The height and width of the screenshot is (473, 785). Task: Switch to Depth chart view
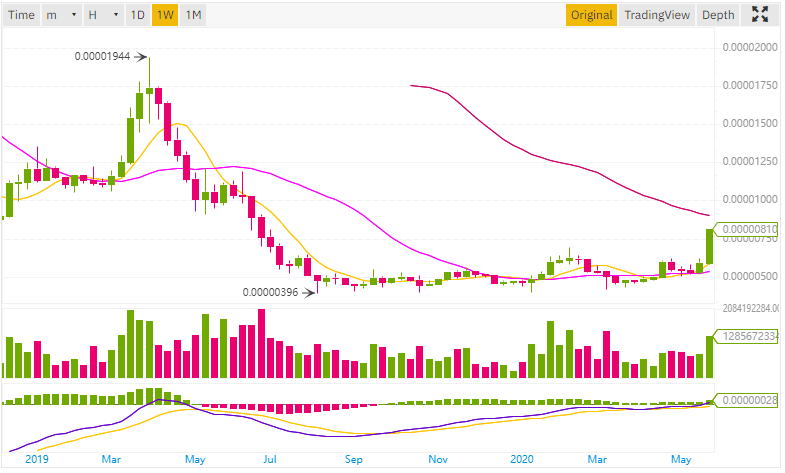point(718,15)
